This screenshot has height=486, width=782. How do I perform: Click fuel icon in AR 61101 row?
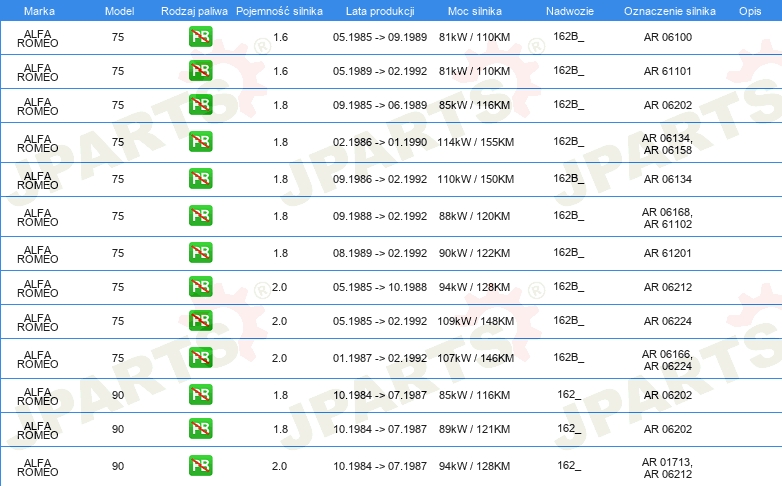tap(200, 70)
